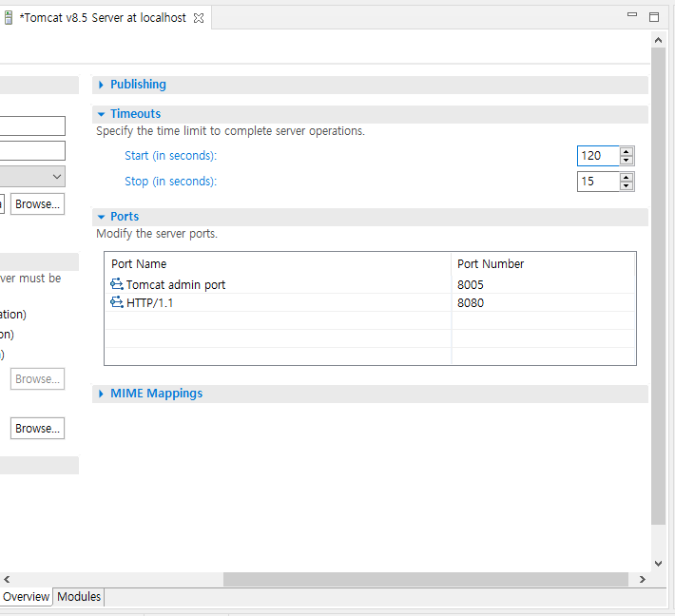Switch to the Overview tab
The image size is (675, 616).
(26, 597)
